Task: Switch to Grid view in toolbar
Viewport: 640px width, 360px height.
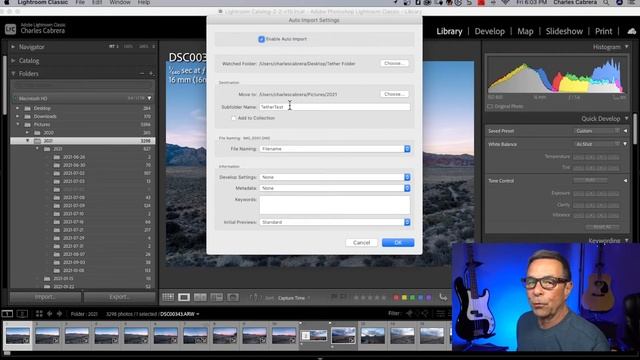Action: [x=168, y=297]
